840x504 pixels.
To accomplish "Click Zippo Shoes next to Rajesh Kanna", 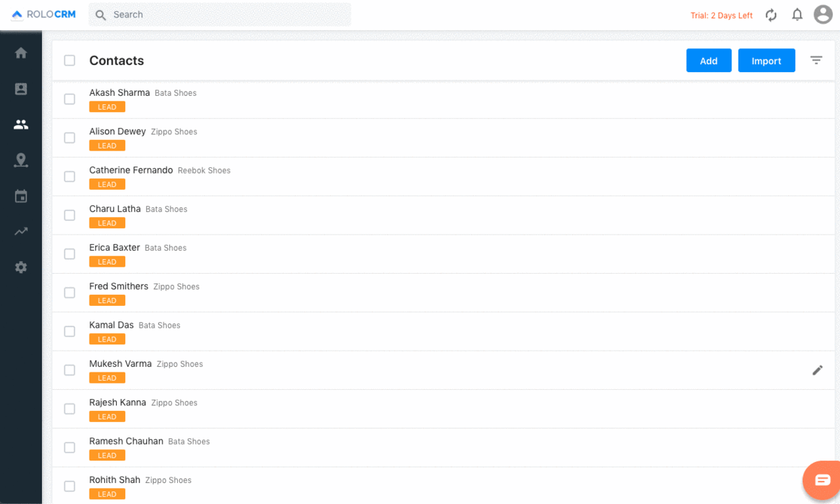I will pos(174,403).
